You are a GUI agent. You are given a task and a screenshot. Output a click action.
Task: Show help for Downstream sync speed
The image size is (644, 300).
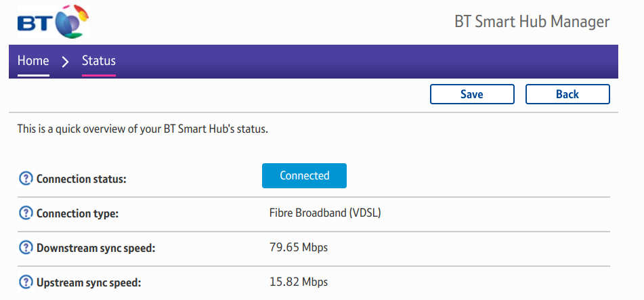click(x=25, y=248)
